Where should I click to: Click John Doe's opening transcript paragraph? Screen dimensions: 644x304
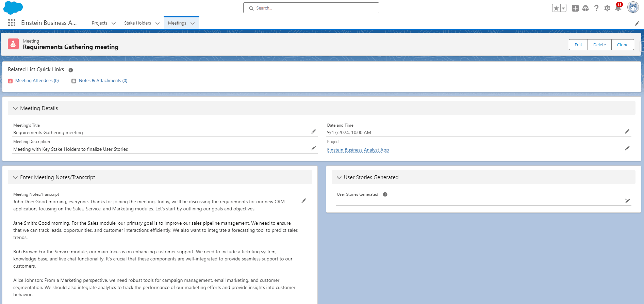[149, 205]
